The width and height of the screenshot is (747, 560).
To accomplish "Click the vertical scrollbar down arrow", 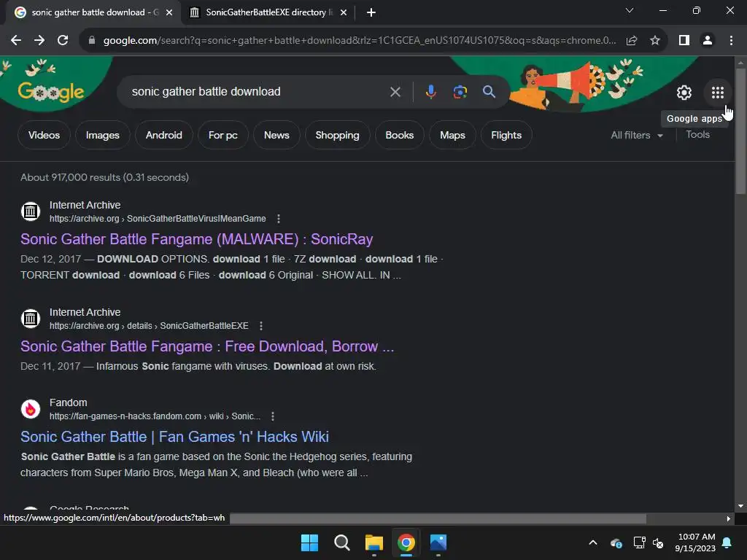I will click(740, 506).
